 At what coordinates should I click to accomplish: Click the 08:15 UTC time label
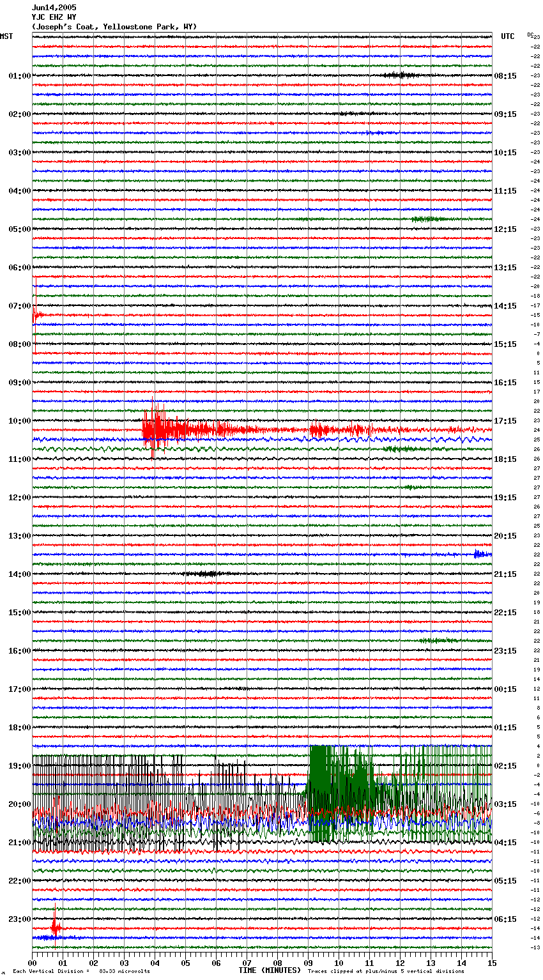click(505, 76)
